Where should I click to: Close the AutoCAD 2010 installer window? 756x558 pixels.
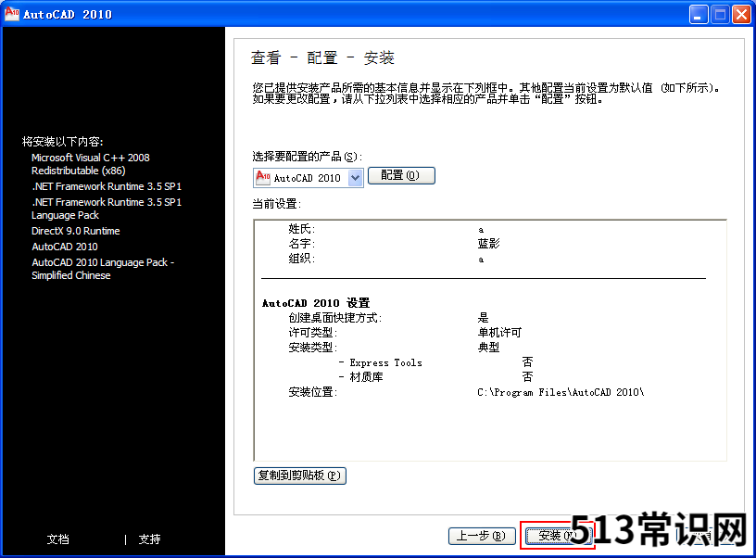(x=741, y=15)
